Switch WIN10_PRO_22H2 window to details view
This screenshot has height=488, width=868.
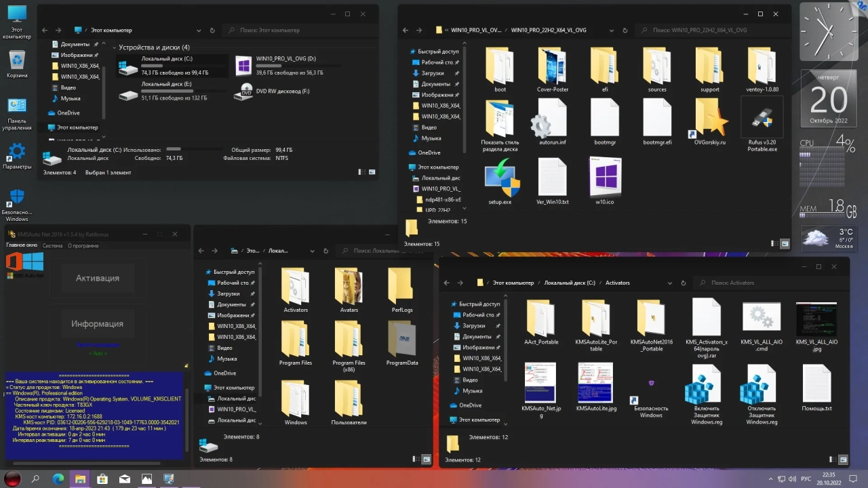[x=774, y=243]
